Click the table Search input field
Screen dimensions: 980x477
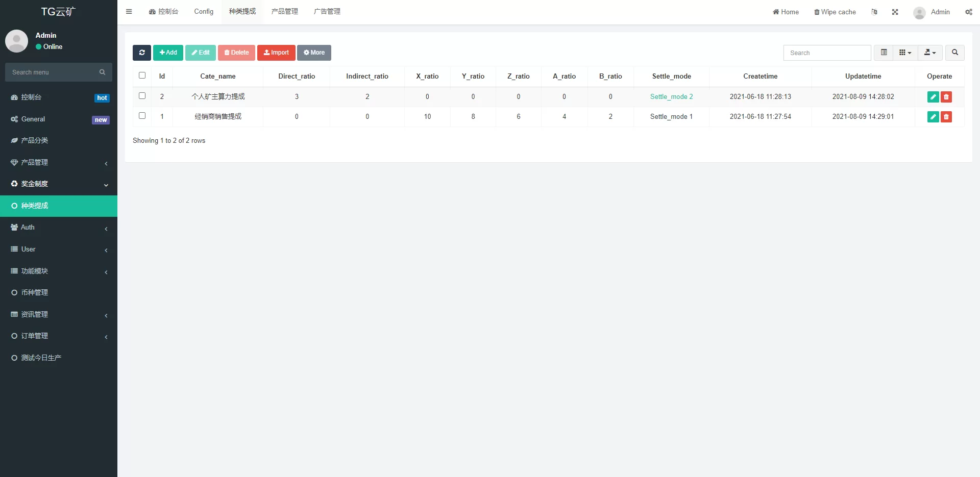827,53
